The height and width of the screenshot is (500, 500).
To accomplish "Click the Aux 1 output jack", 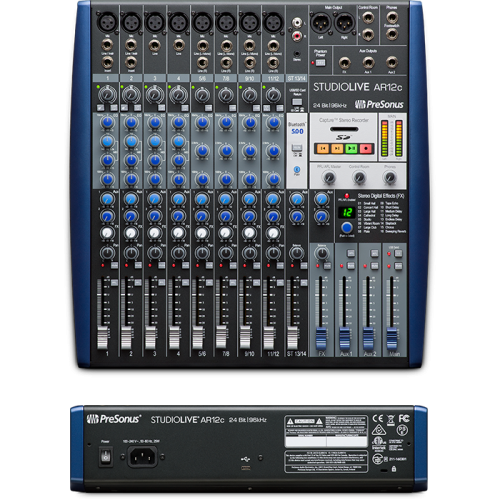I will (368, 63).
